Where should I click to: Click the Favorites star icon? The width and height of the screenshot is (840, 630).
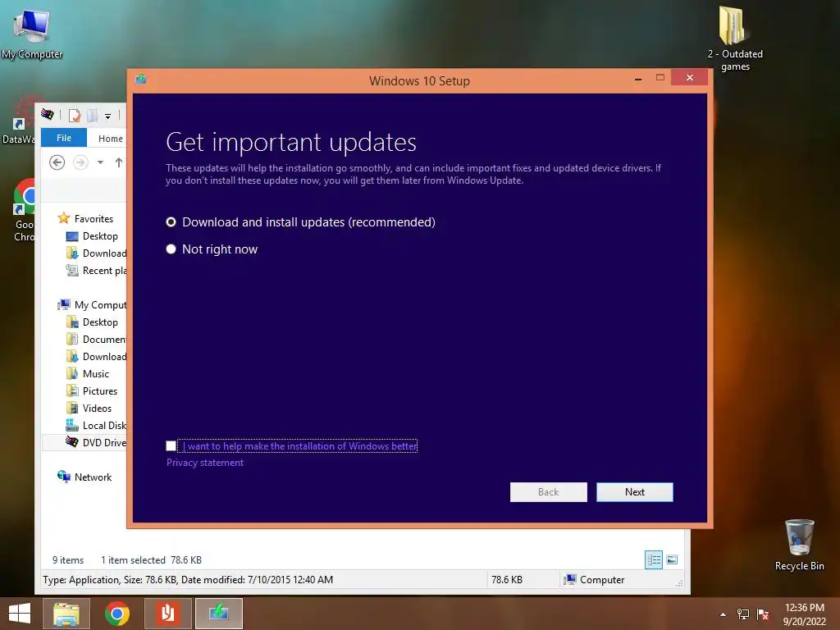pos(64,218)
